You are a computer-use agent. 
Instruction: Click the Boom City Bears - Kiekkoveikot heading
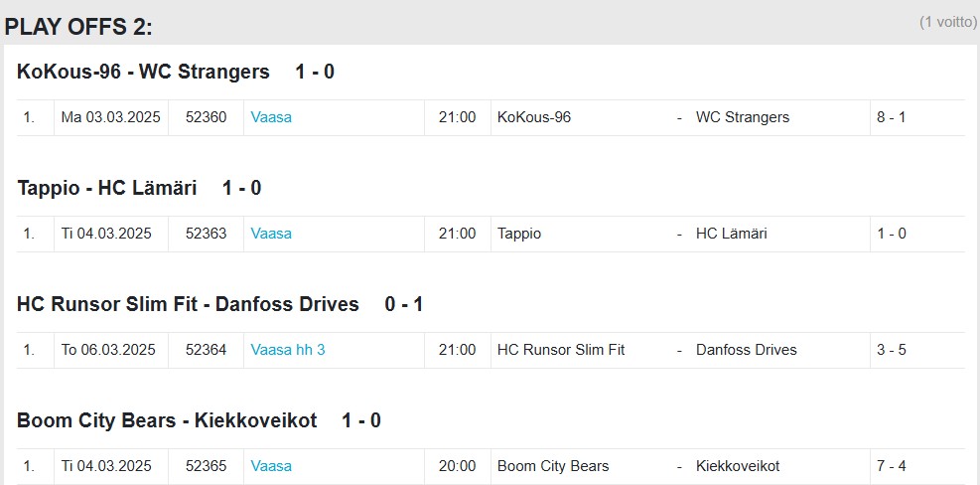[x=167, y=420]
